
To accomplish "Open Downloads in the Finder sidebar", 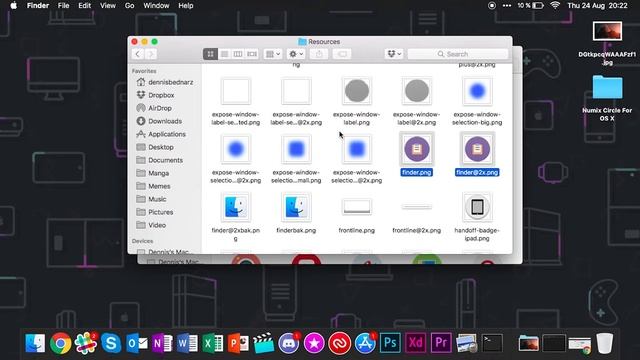I will tap(165, 121).
